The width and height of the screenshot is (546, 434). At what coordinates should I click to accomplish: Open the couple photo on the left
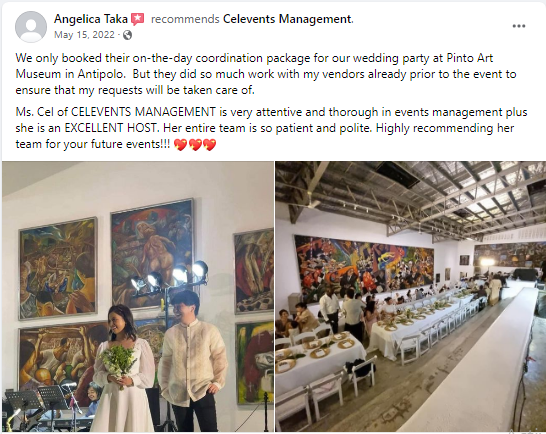[138, 296]
